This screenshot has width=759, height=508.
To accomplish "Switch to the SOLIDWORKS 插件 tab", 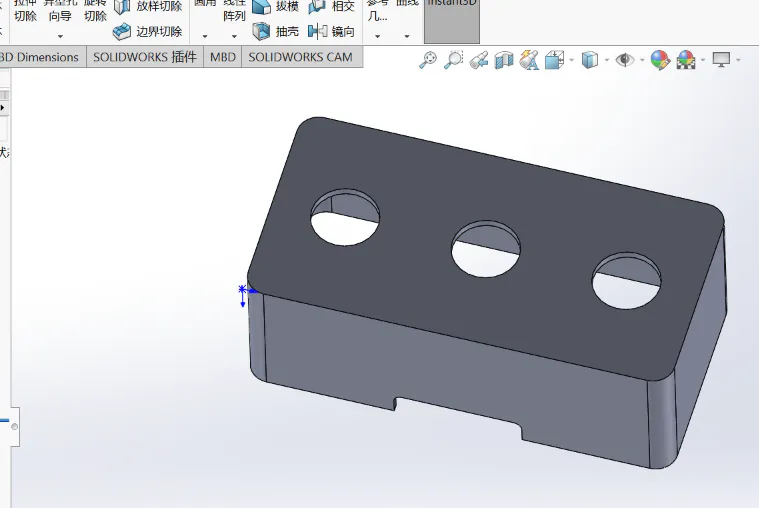I will [x=145, y=57].
